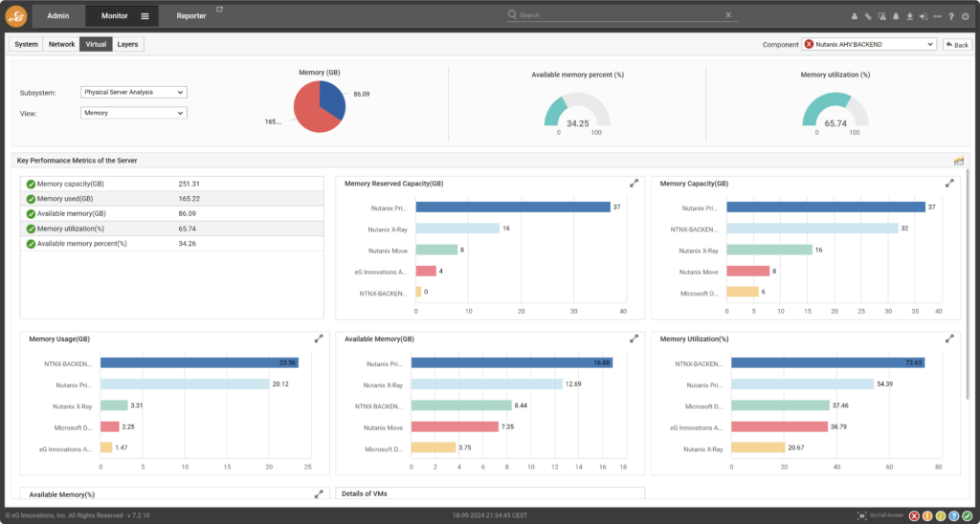
Task: Click the Go Full Screen icon
Action: coord(862,516)
